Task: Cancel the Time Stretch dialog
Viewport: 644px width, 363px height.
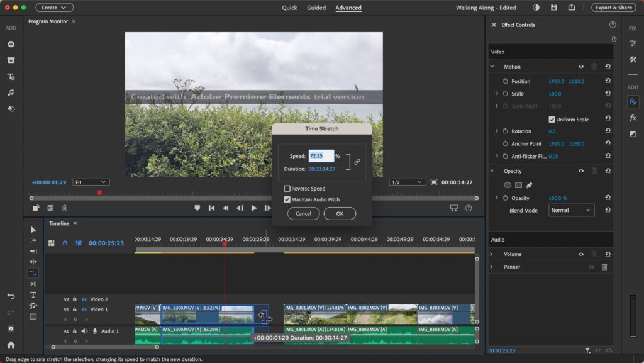Action: pos(303,213)
